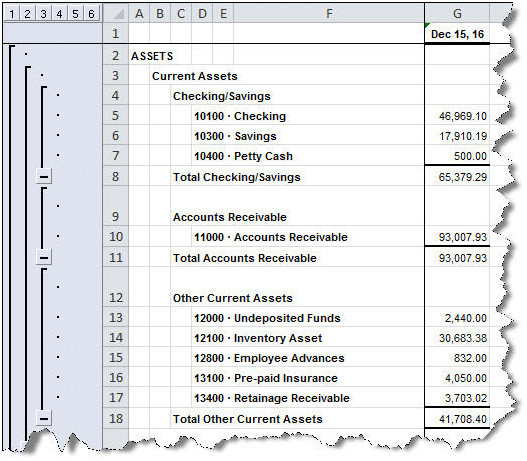Select row 18 header
This screenshot has height=461, width=527.
pos(116,419)
